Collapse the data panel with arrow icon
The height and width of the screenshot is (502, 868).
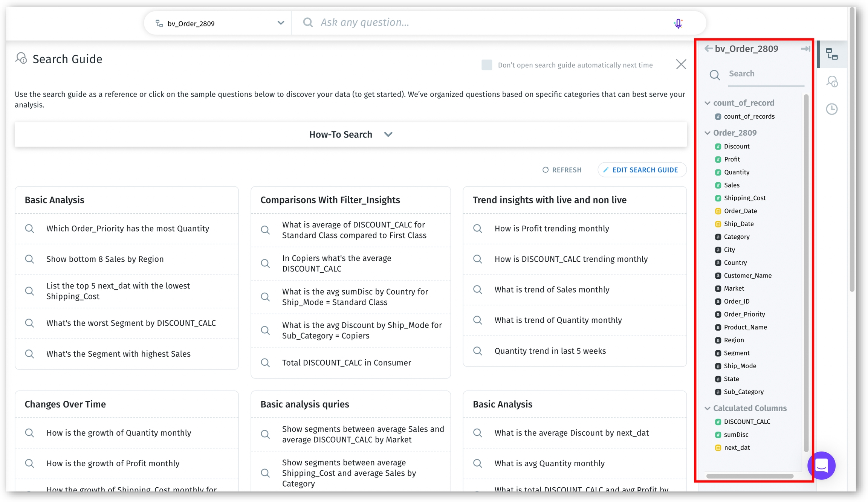click(x=805, y=49)
